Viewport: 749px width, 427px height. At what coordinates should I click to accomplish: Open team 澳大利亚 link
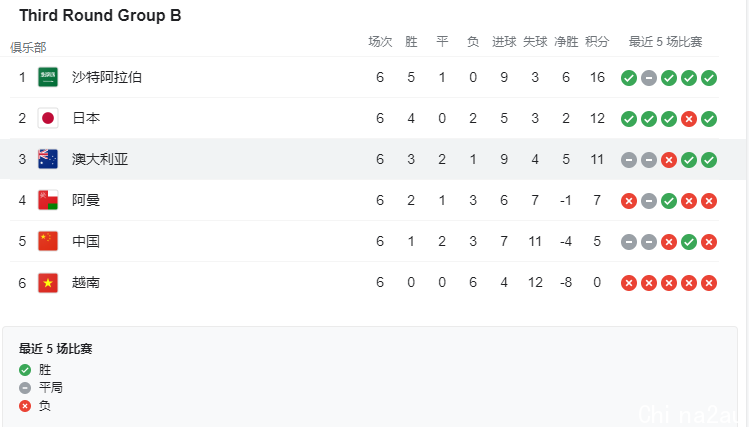click(x=100, y=160)
